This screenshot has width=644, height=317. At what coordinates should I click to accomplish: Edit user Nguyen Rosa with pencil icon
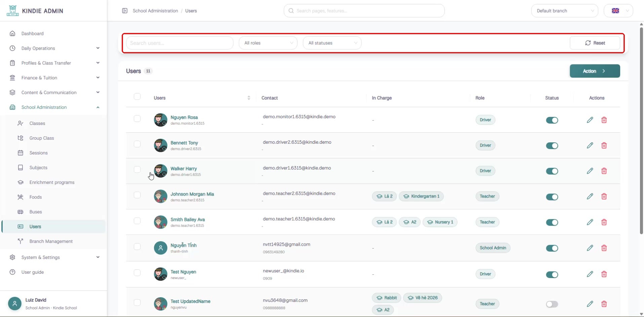click(x=590, y=120)
